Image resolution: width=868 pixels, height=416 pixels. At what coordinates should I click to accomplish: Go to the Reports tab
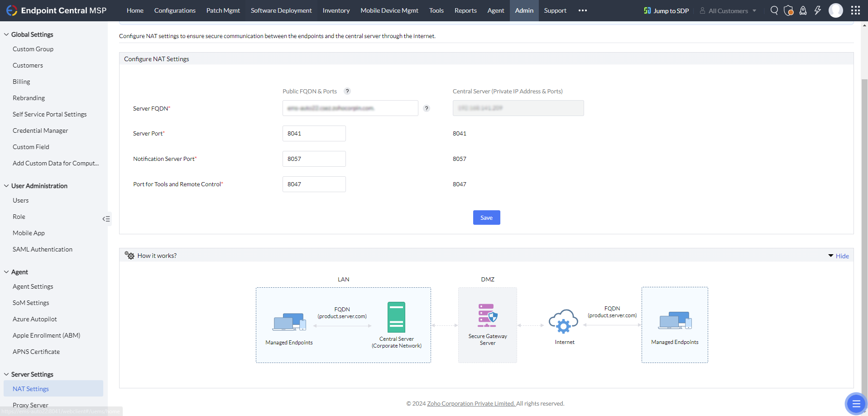465,10
